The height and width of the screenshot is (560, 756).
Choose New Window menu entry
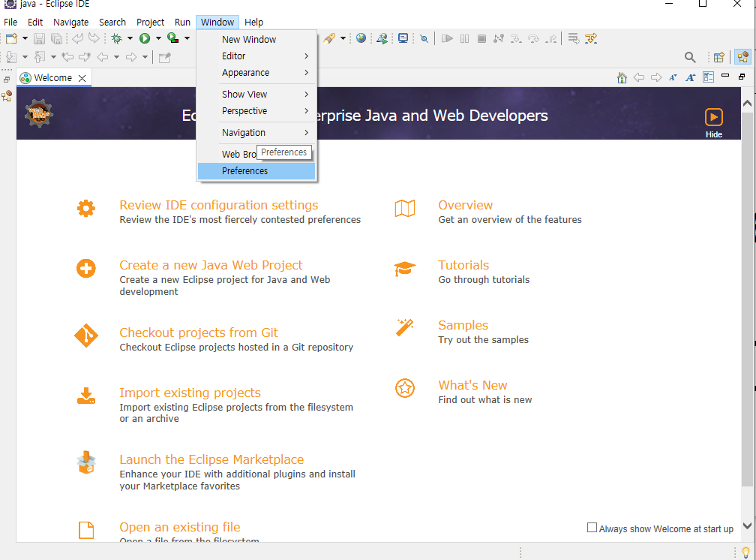(x=256, y=40)
